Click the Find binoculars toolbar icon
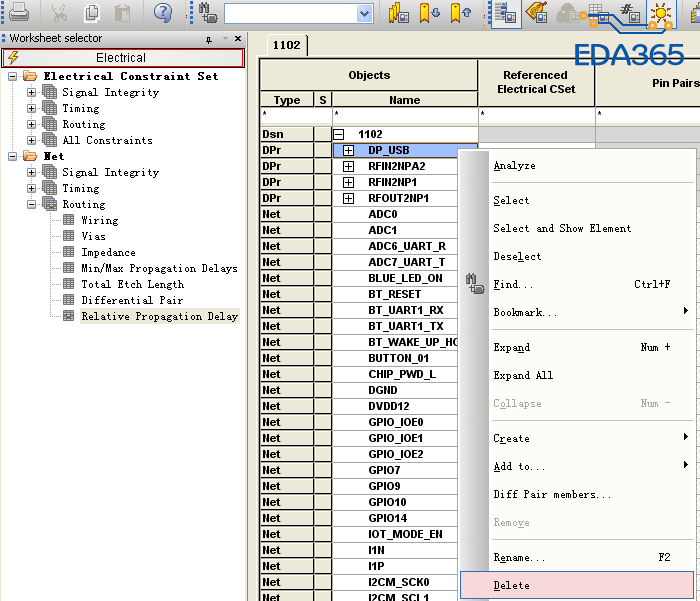Image resolution: width=700 pixels, height=601 pixels. tap(208, 13)
